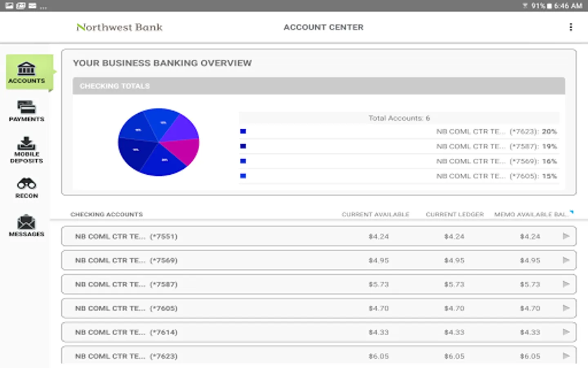Viewport: 588px width, 368px height.
Task: Click legend entry (*7605): 15%
Action: (x=496, y=176)
